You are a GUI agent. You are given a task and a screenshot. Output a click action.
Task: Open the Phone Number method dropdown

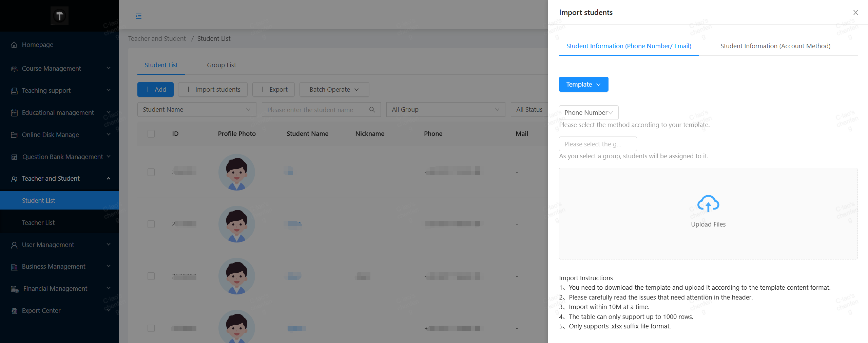tap(588, 113)
